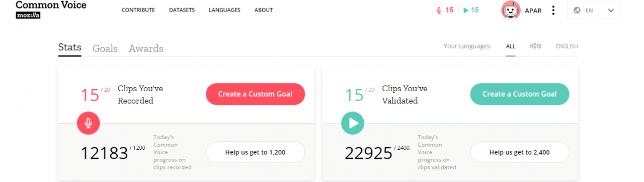The width and height of the screenshot is (644, 182).
Task: Select the ALL languages filter
Action: point(511,46)
